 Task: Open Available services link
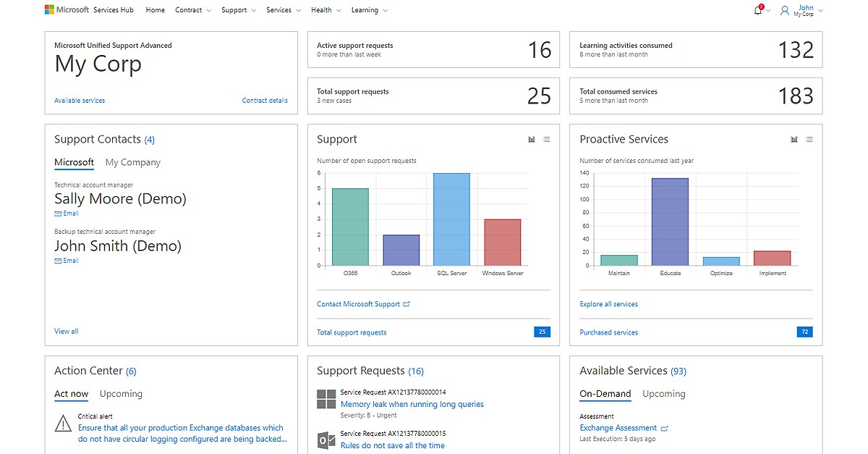[80, 101]
